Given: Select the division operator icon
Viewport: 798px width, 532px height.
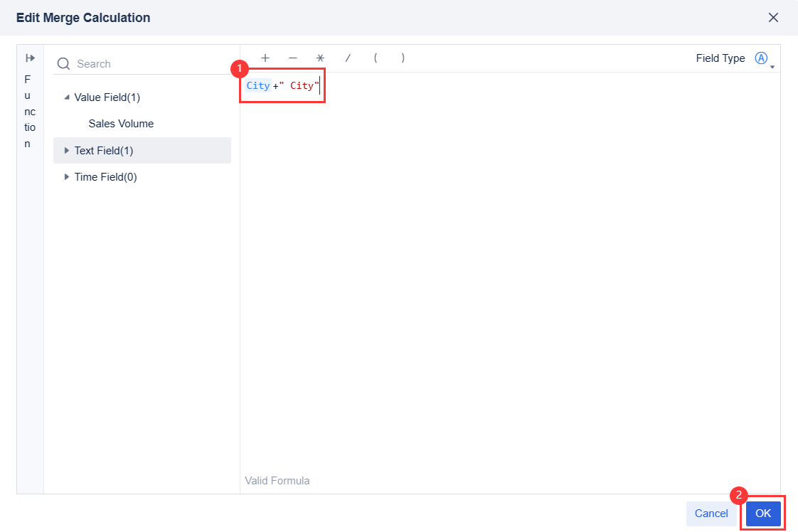Looking at the screenshot, I should (x=348, y=58).
